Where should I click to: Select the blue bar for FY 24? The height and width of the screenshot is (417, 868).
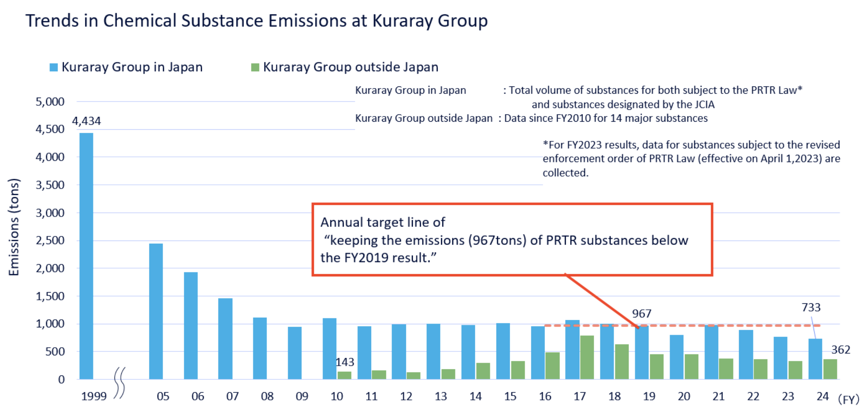click(x=816, y=359)
